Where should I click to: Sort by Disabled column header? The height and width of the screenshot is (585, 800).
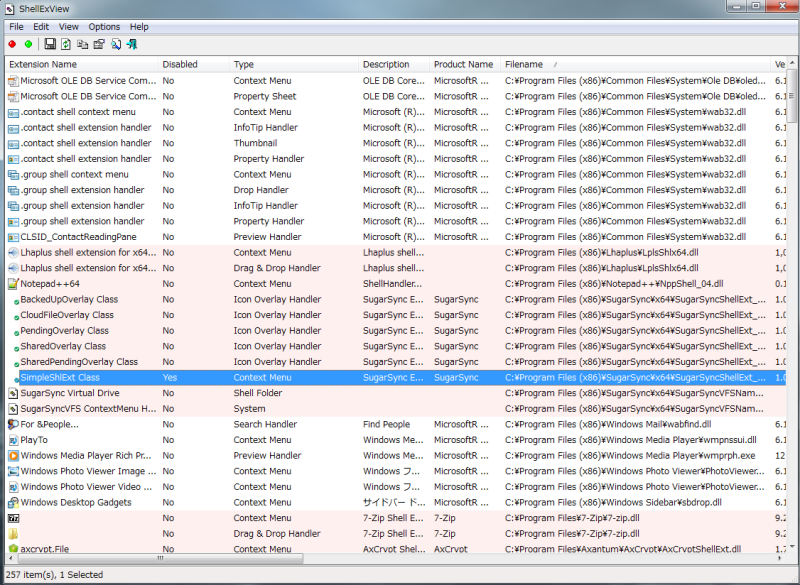point(194,64)
